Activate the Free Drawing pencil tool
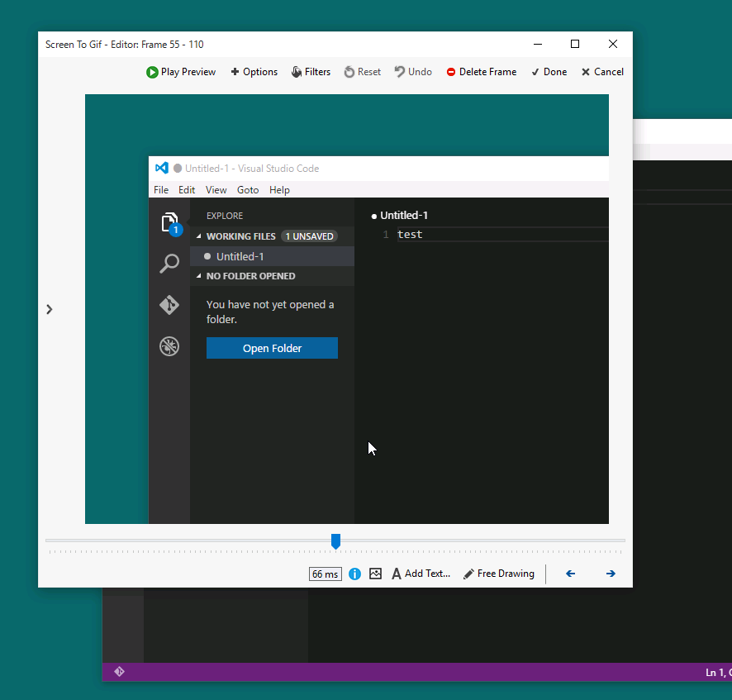This screenshot has width=732, height=700. tap(498, 574)
